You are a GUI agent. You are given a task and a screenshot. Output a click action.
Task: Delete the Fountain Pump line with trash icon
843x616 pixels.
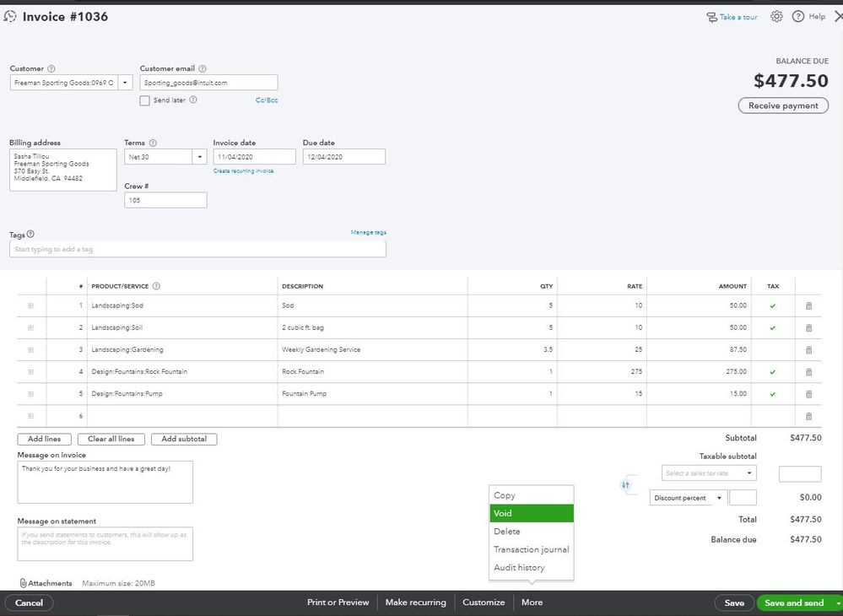coord(808,394)
